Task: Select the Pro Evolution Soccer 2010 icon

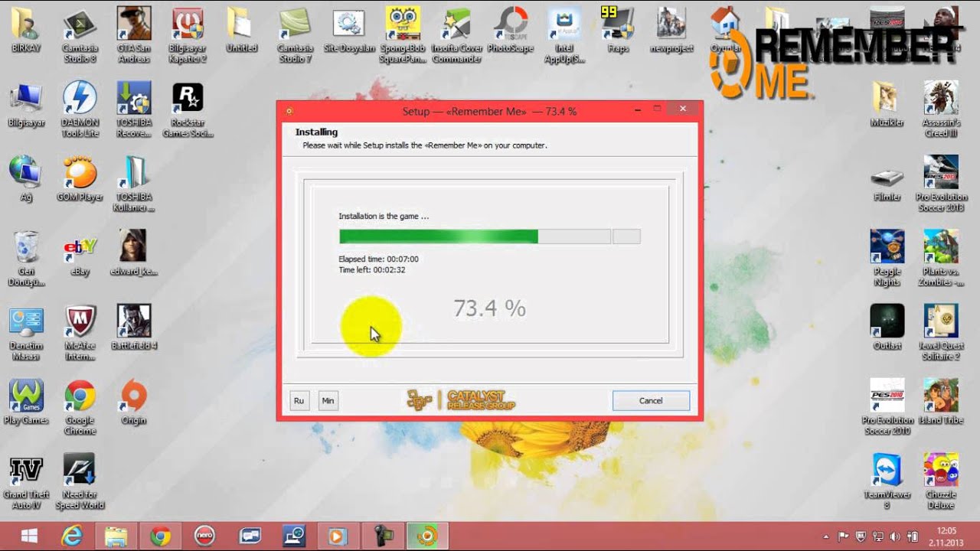Action: click(x=887, y=406)
